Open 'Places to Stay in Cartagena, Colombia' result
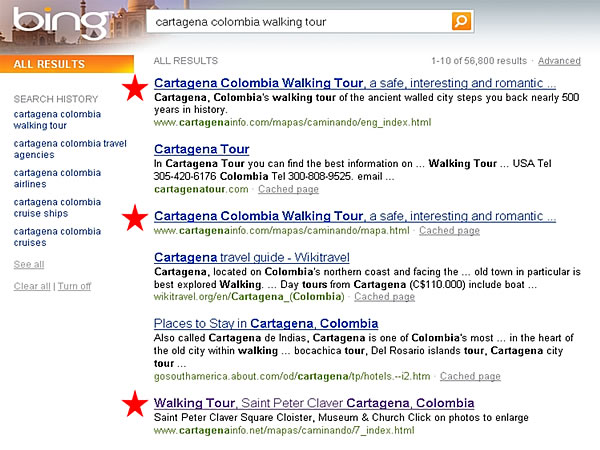 pyautogui.click(x=266, y=324)
